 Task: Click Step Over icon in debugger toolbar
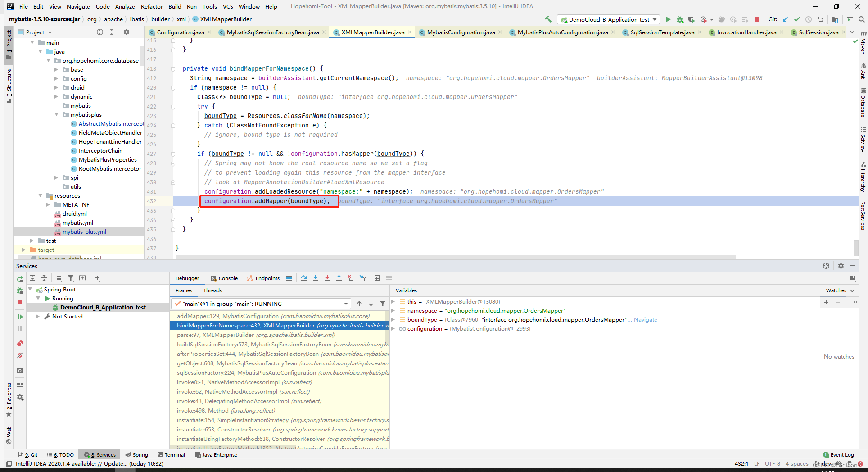click(304, 278)
